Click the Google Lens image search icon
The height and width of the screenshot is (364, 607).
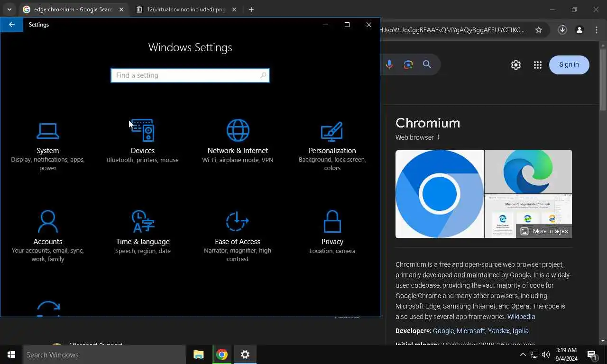(408, 65)
